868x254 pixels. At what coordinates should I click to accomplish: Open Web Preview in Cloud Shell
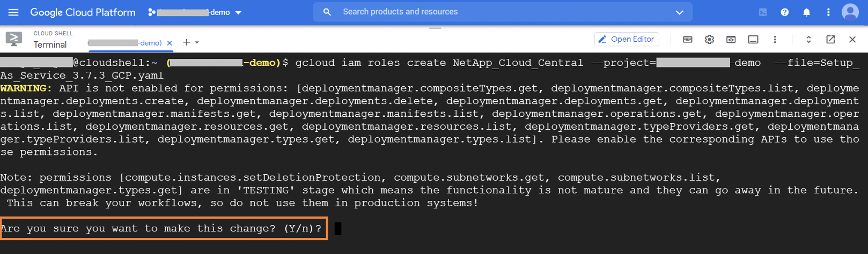click(x=731, y=40)
